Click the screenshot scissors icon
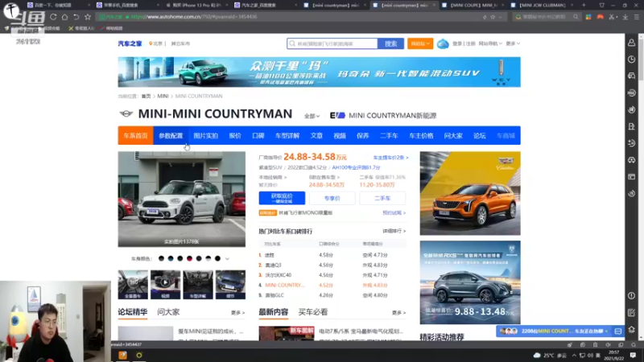This screenshot has width=644, height=362. pyautogui.click(x=612, y=17)
